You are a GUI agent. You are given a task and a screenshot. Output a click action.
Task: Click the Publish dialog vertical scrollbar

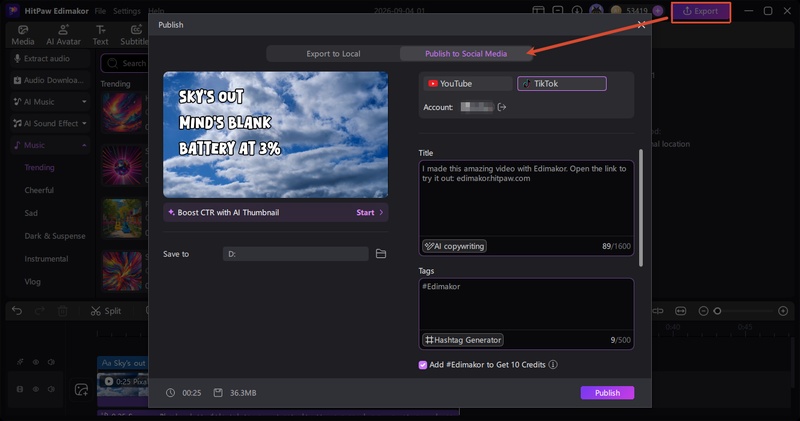(x=641, y=207)
